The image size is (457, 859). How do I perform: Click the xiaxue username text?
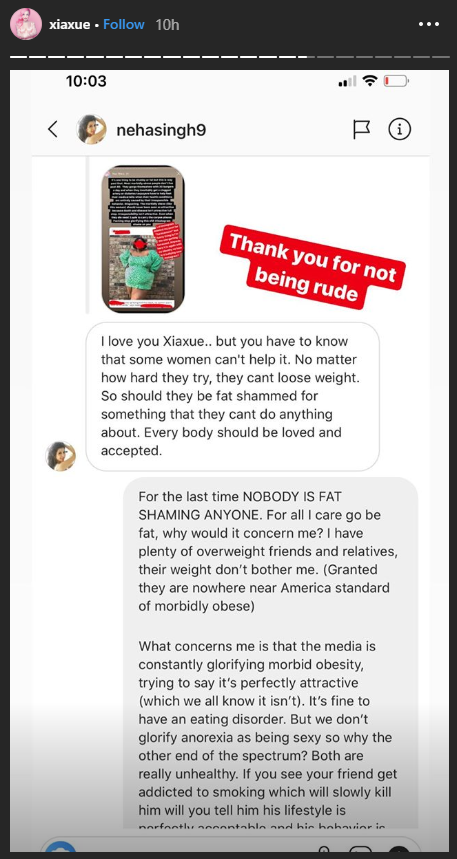70,25
